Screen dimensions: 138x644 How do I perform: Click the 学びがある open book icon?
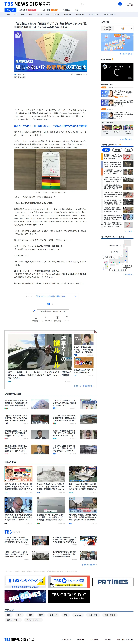point(57,317)
